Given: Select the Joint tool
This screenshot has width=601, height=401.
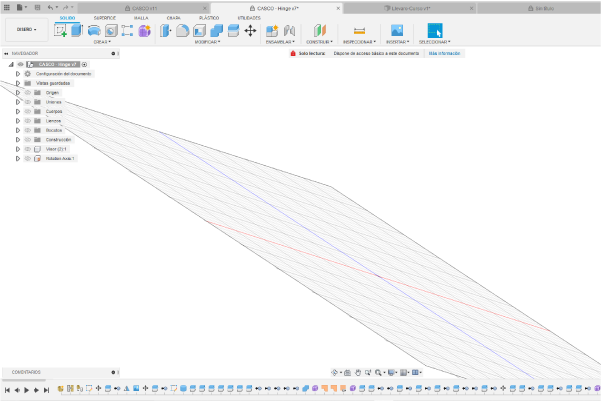Looking at the screenshot, I should coord(289,30).
